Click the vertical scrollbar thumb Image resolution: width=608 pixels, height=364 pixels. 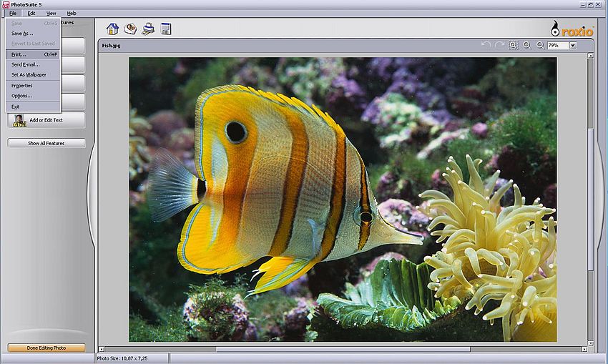(590, 200)
